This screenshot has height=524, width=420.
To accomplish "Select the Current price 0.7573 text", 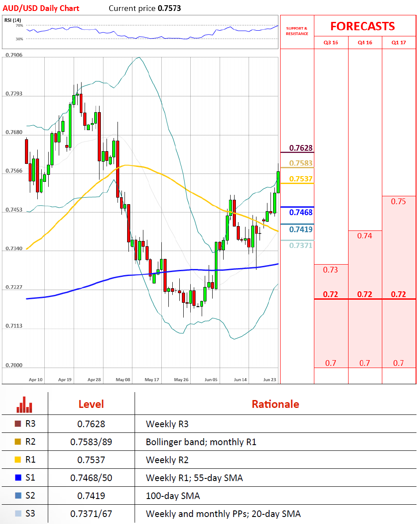I will click(x=145, y=8).
